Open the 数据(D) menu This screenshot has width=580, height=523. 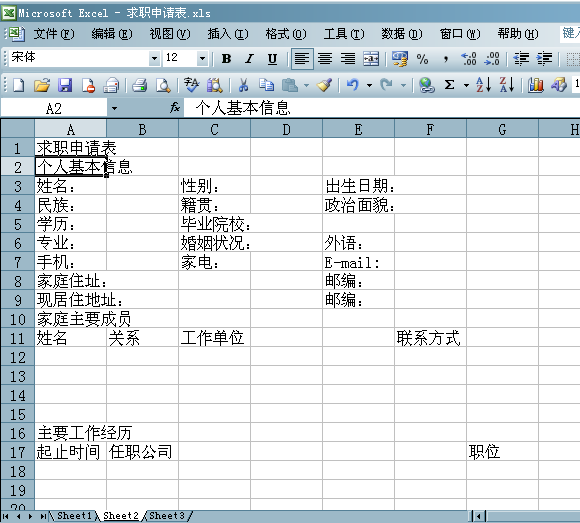(402, 34)
